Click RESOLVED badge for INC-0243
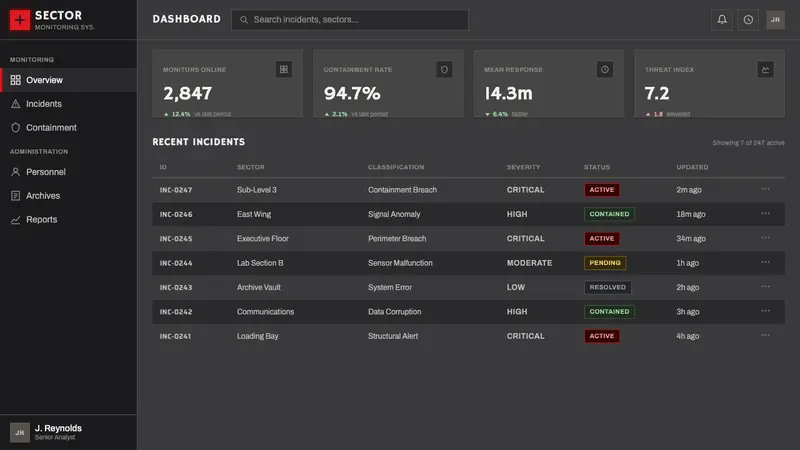 608,287
